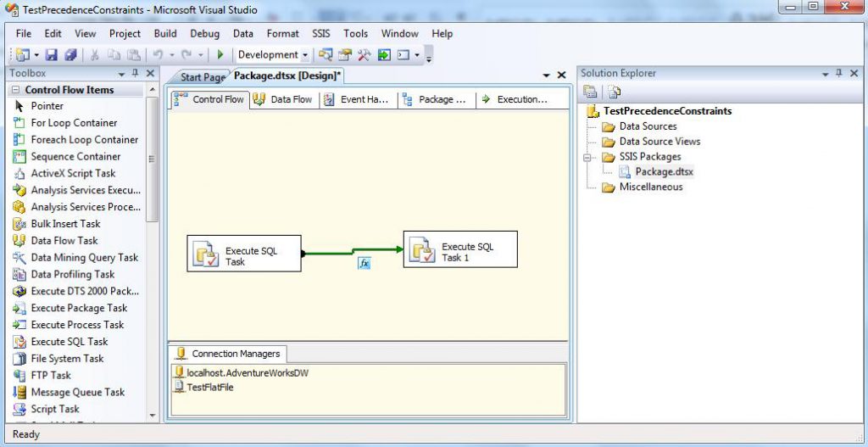
Task: Click the Properties icon in Solution Explorer
Action: pyautogui.click(x=590, y=92)
